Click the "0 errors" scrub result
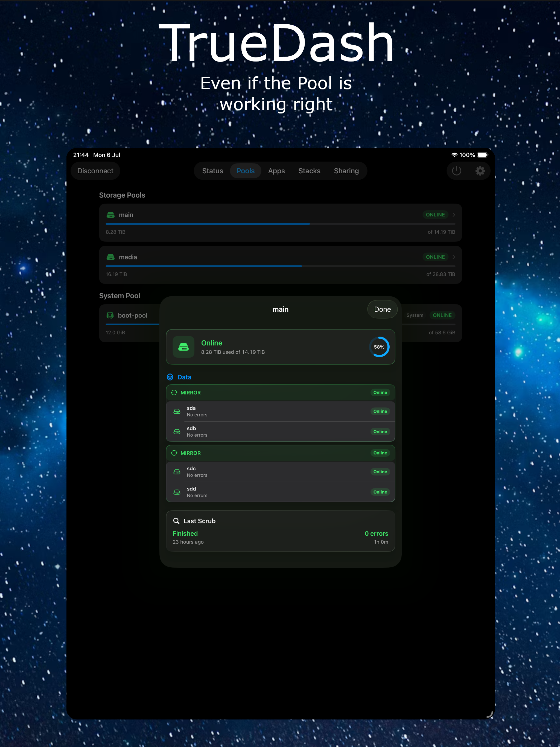Viewport: 560px width, 747px height. click(376, 533)
